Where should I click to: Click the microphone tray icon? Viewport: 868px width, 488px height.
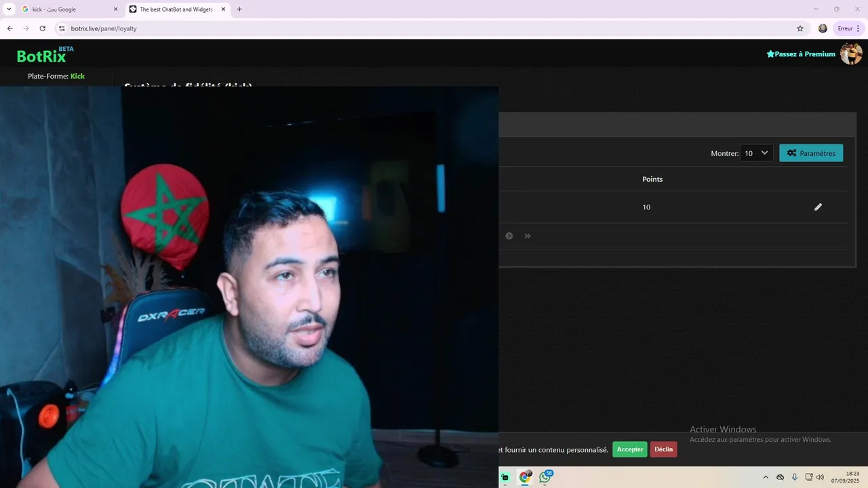coord(794,477)
